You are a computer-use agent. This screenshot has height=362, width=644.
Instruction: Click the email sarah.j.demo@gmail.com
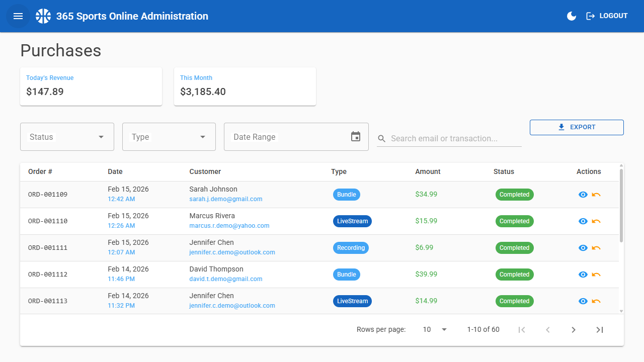click(226, 199)
